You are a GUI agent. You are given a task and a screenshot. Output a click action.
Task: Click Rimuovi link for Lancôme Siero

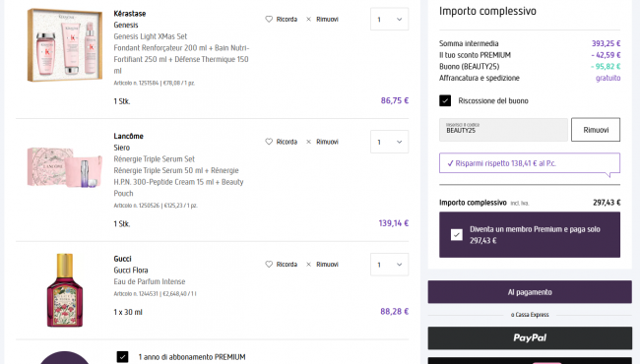pyautogui.click(x=327, y=142)
